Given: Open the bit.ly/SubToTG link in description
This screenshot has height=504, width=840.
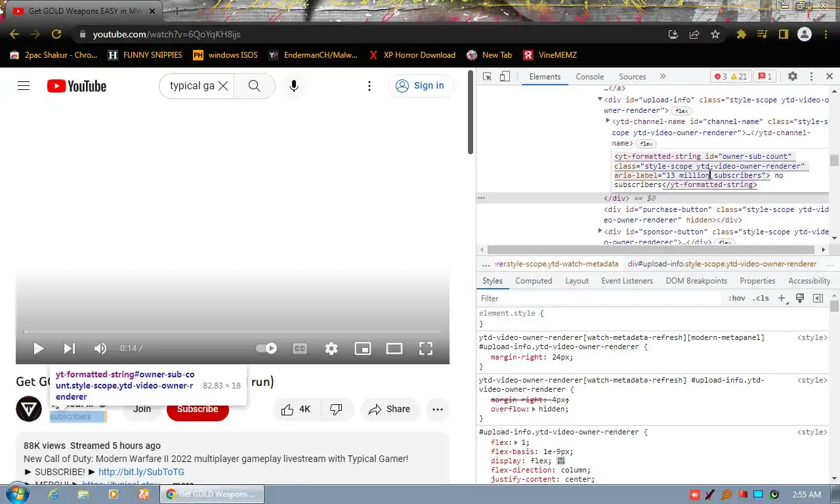Looking at the screenshot, I should [141, 472].
